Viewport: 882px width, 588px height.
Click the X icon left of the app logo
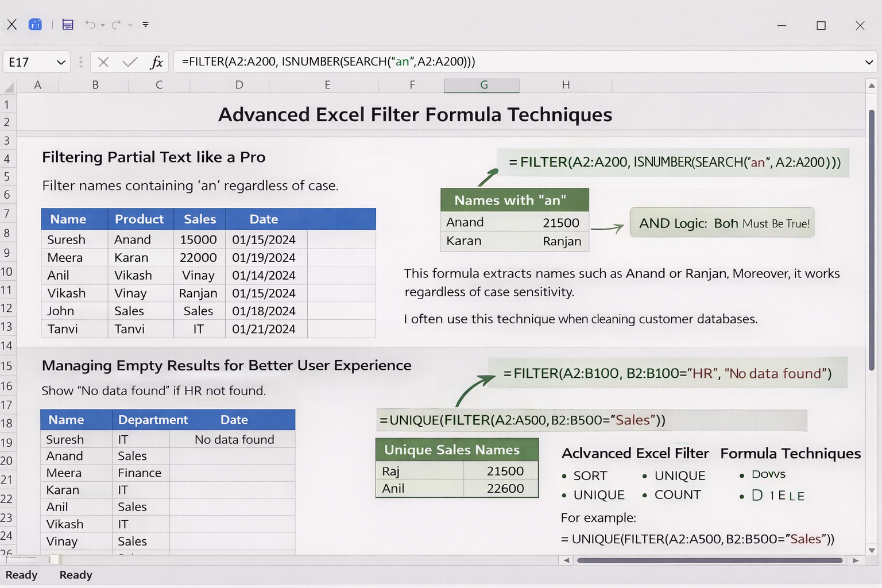11,24
